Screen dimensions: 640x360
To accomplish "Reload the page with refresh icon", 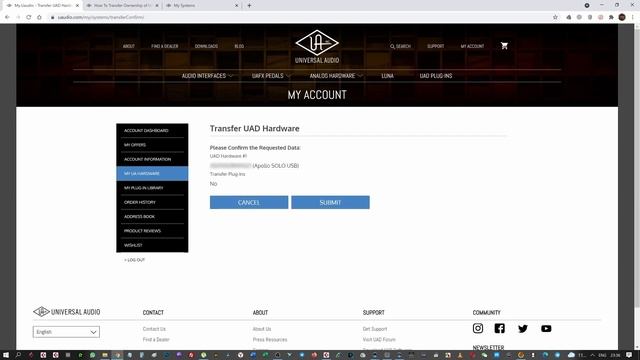I will (29, 17).
